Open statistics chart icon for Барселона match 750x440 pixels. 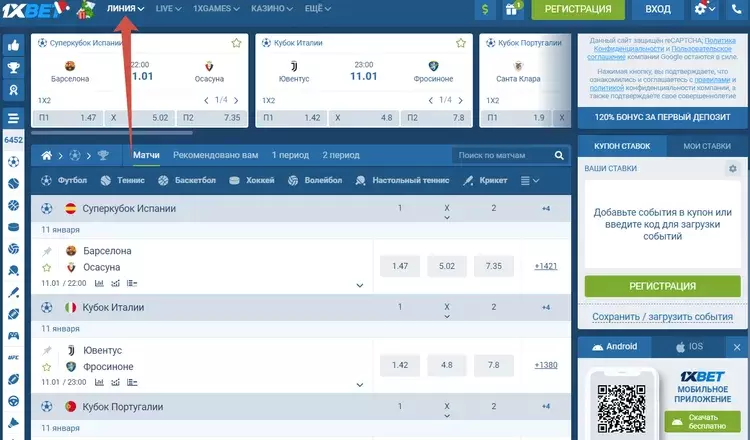[99, 284]
